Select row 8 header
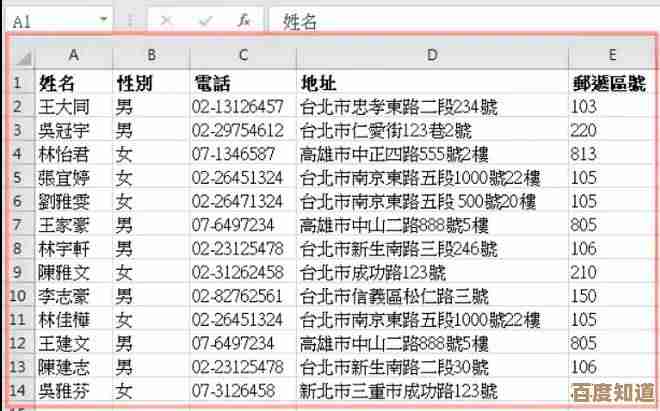Viewport: 660px width, 411px height. coord(17,248)
